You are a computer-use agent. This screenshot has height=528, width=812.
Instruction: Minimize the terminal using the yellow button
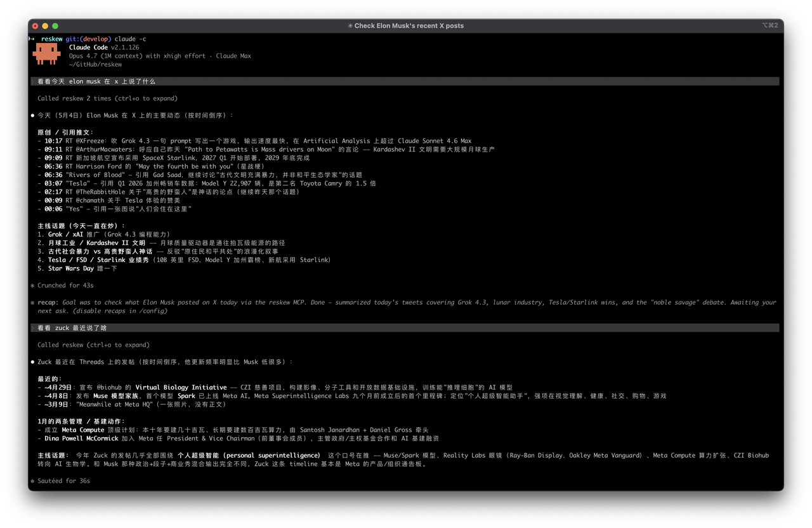(x=46, y=26)
